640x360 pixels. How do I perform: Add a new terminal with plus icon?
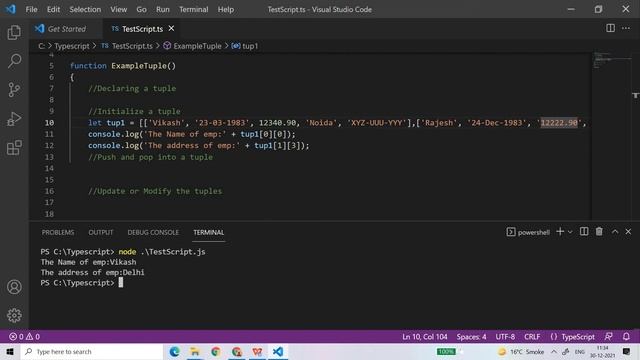click(560, 232)
